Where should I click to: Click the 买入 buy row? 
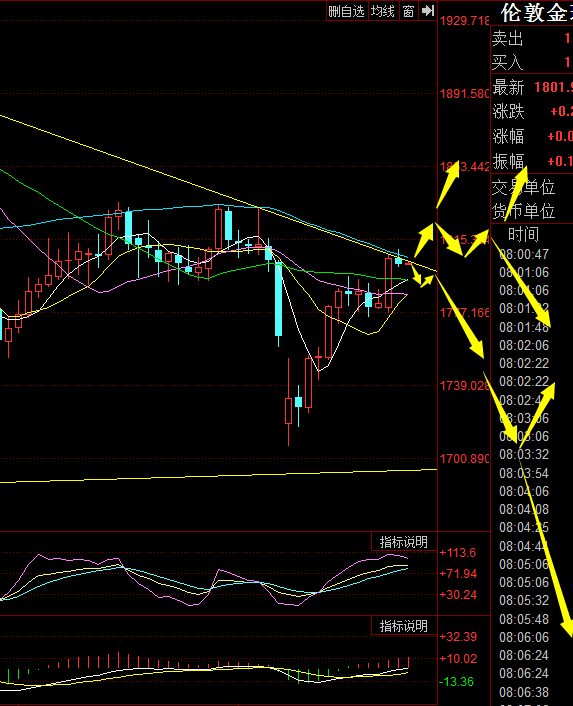tap(532, 62)
